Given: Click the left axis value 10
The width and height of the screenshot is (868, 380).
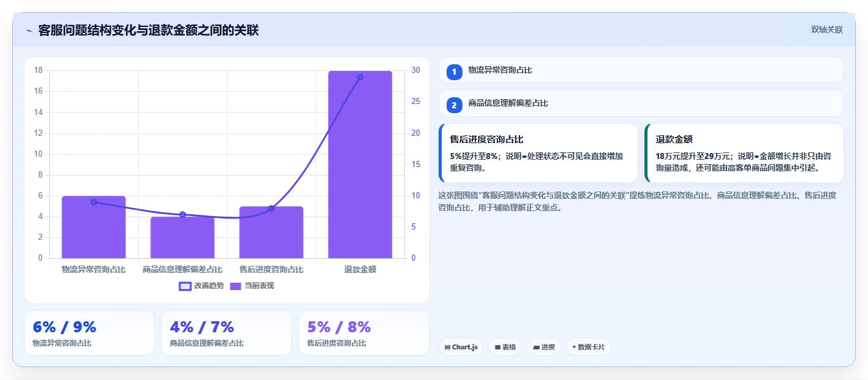Looking at the screenshot, I should click(38, 154).
